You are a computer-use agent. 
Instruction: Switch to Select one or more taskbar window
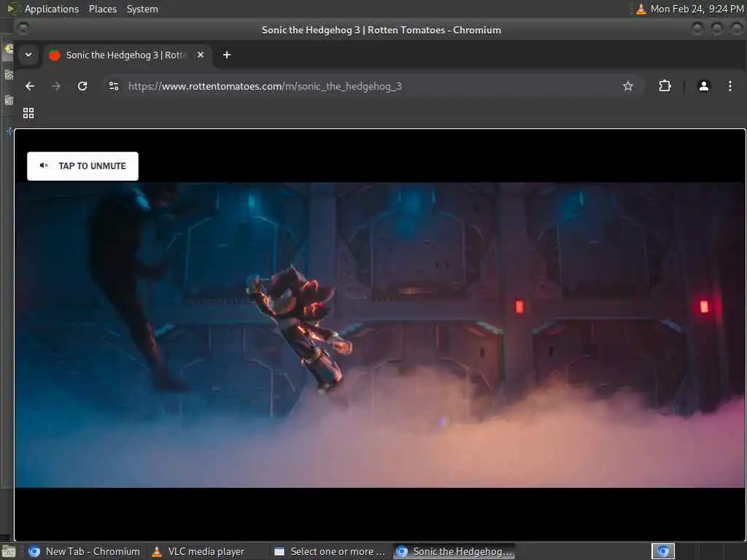point(330,551)
